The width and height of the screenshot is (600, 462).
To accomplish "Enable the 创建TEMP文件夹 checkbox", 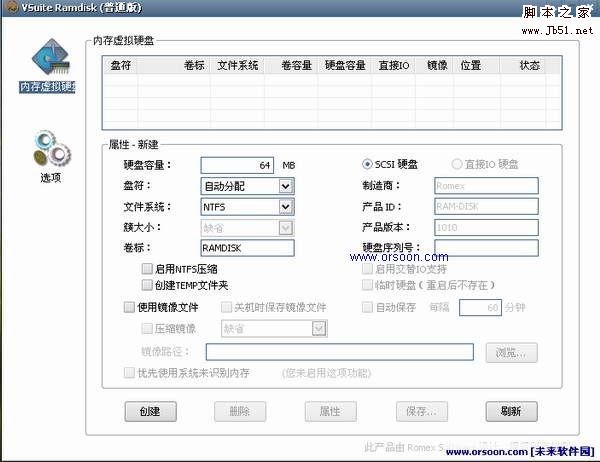I will click(147, 285).
